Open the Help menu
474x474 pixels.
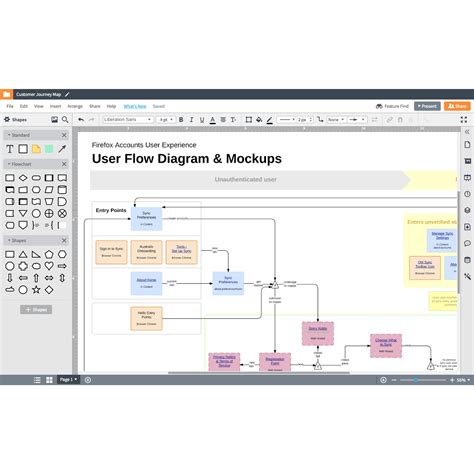pyautogui.click(x=111, y=106)
